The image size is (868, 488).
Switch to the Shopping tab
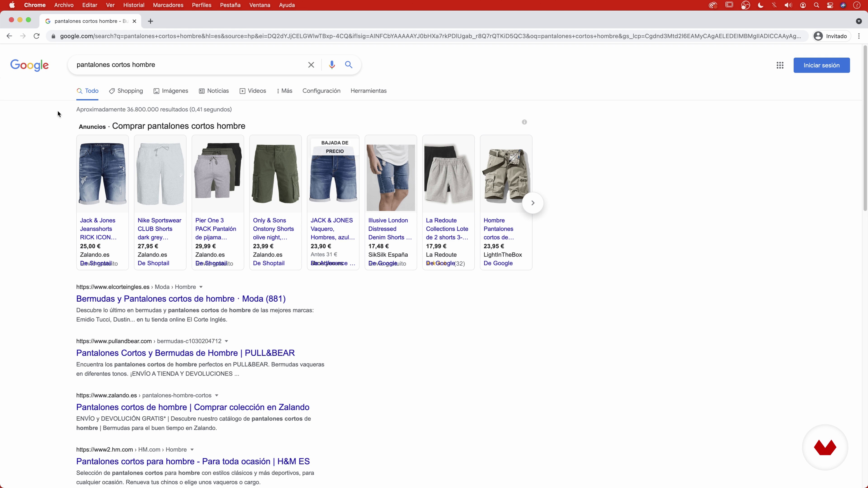[126, 91]
